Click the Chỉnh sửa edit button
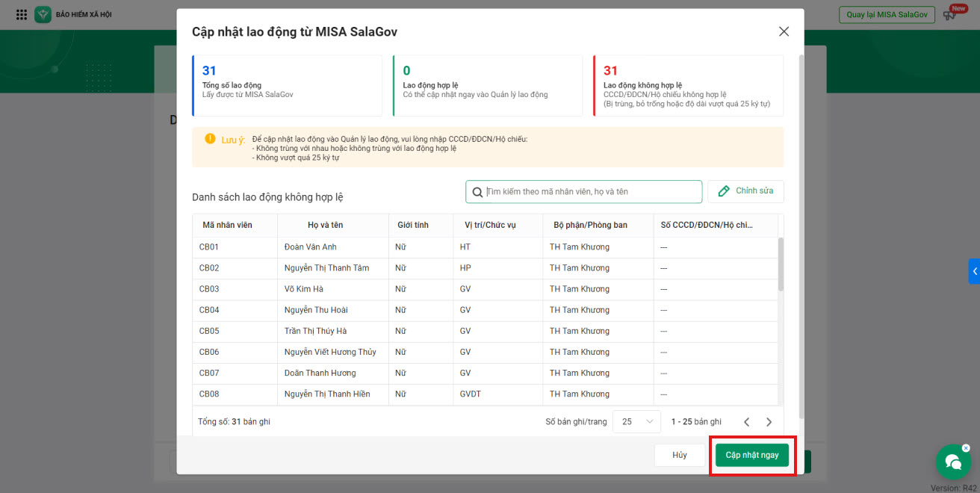 pos(745,191)
